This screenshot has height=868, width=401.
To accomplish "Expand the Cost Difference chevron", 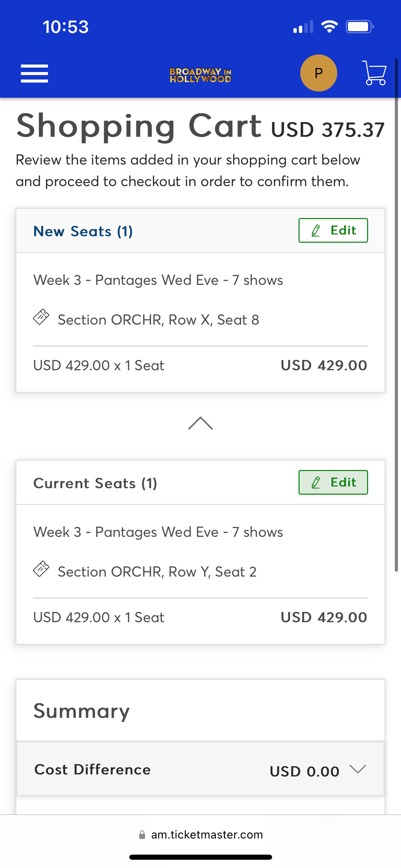I will 358,769.
